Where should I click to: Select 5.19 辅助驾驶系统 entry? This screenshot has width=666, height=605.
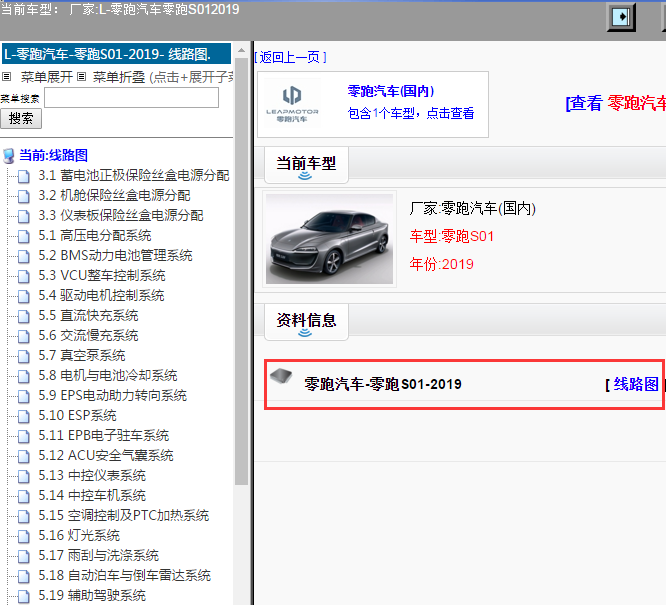click(x=92, y=595)
